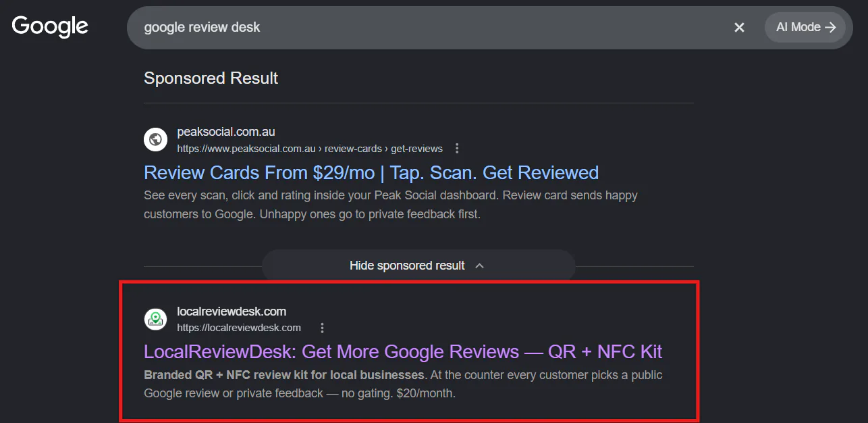The image size is (868, 423).
Task: Clear the search box with X icon
Action: pyautogui.click(x=739, y=27)
